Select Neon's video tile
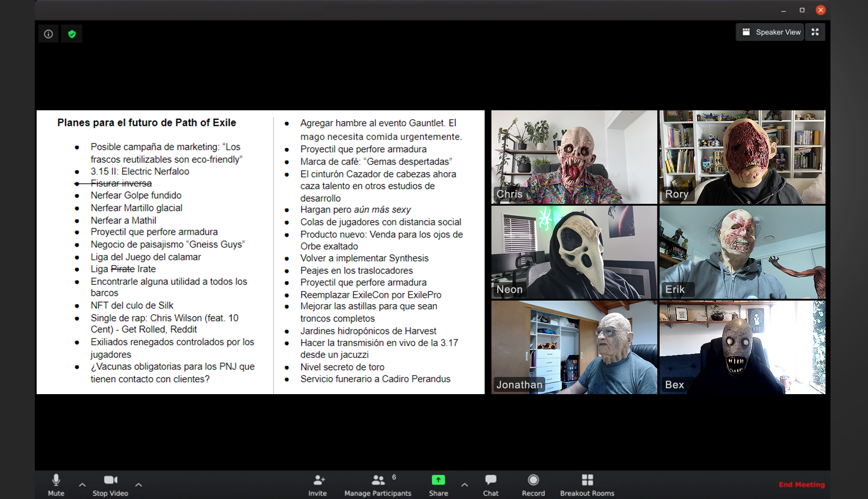This screenshot has width=868, height=499. (x=574, y=252)
